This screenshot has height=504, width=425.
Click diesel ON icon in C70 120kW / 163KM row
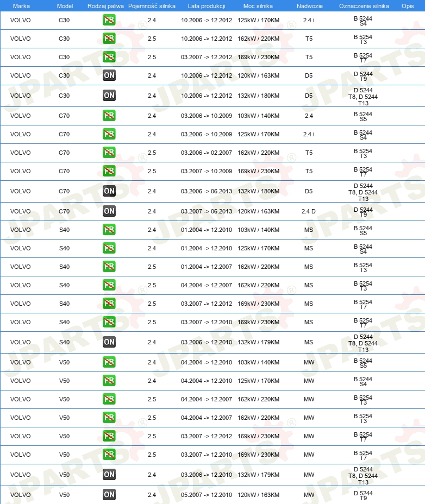pos(109,211)
